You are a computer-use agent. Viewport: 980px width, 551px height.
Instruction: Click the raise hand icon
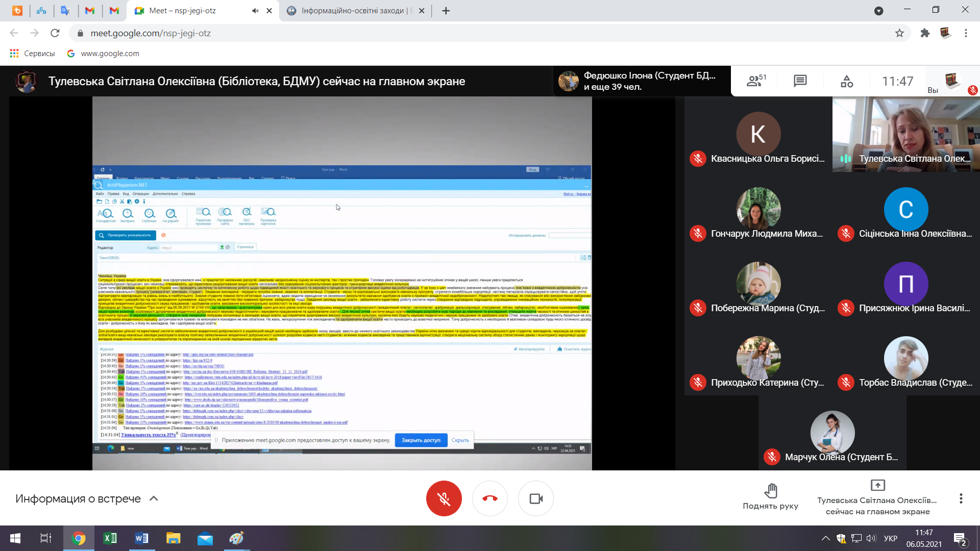pyautogui.click(x=770, y=491)
